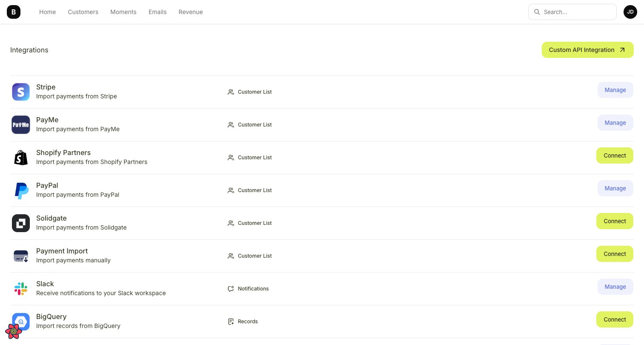Click the Payment Import title text
The height and width of the screenshot is (345, 644).
[x=62, y=251]
